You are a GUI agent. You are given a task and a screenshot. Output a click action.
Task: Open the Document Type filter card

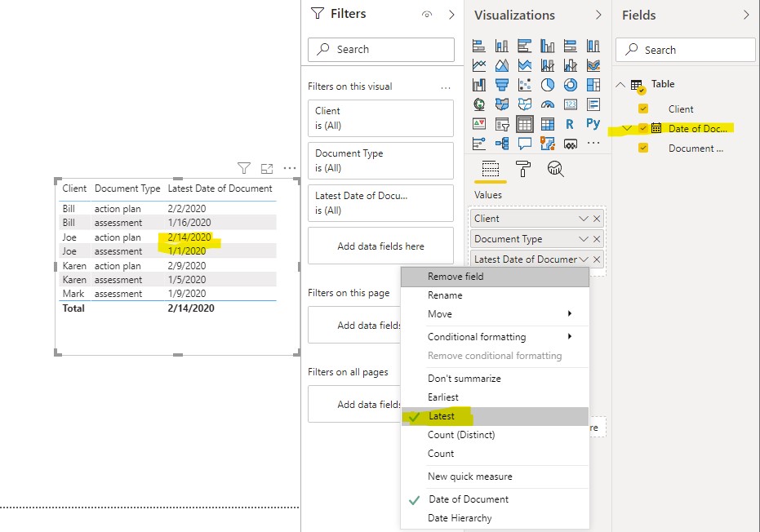[380, 161]
